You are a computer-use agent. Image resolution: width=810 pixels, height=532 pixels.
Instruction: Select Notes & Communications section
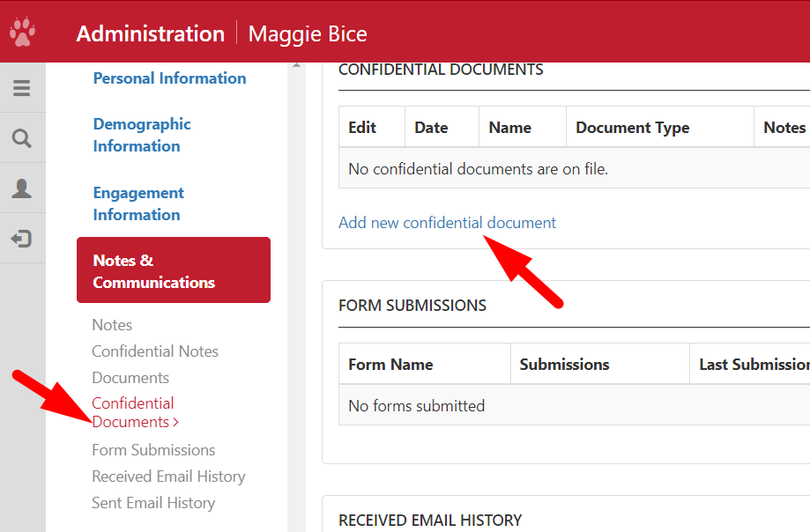coord(174,270)
